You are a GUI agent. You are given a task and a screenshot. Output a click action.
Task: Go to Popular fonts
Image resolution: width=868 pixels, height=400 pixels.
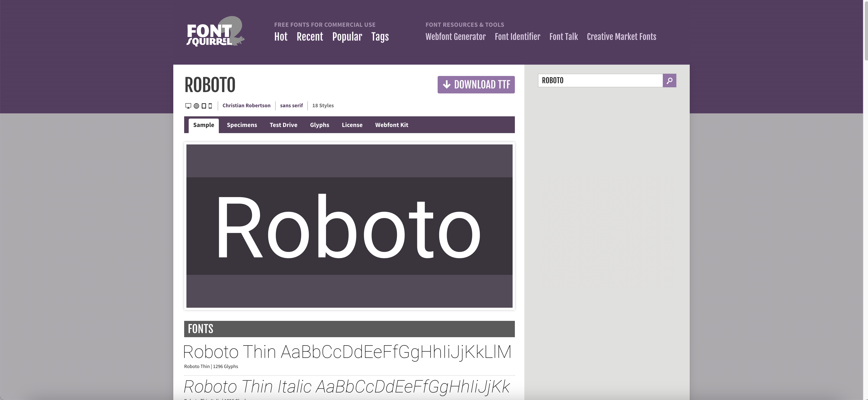pos(347,37)
